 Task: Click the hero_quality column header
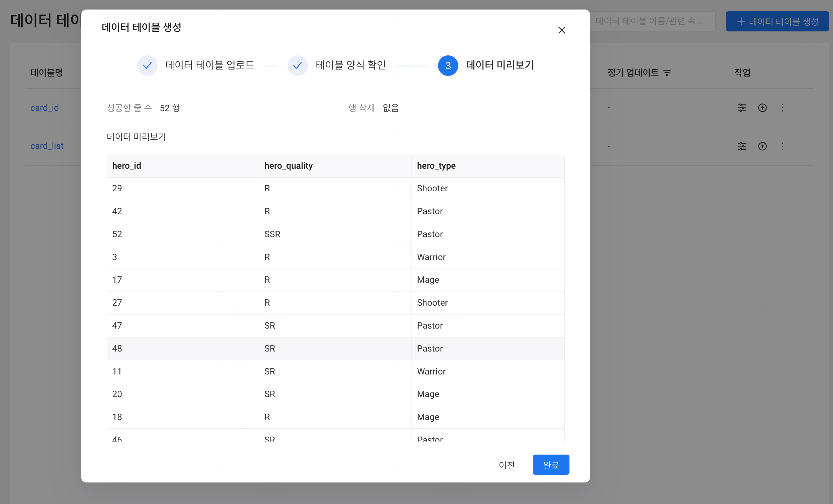(335, 166)
